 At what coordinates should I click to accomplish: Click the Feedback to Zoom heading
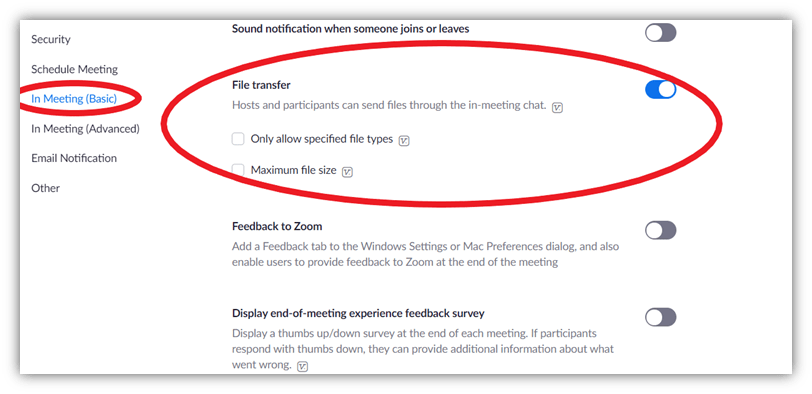click(277, 226)
